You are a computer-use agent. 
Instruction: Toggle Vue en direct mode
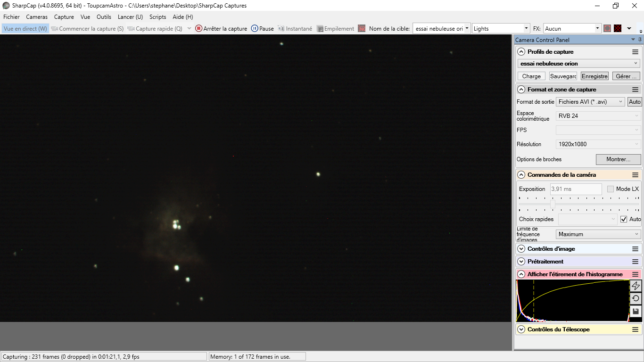click(25, 28)
